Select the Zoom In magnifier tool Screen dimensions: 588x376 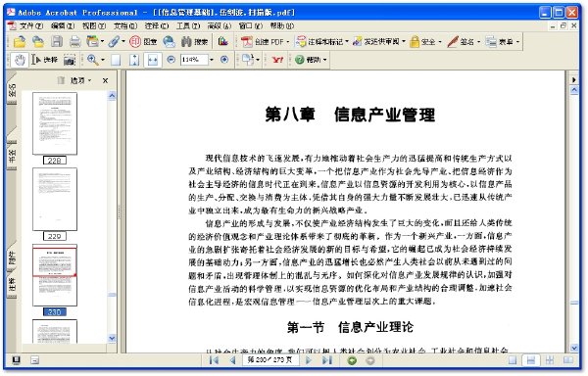92,60
